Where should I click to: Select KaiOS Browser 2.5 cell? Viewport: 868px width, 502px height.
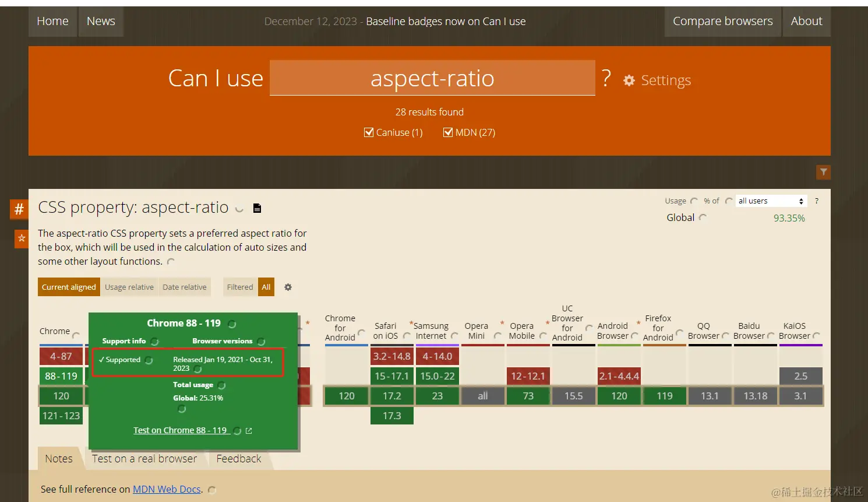point(801,376)
